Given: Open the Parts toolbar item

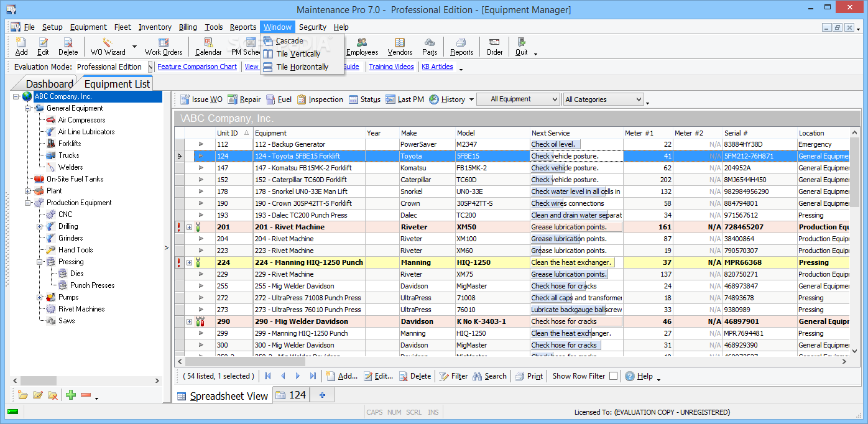Looking at the screenshot, I should [x=430, y=47].
